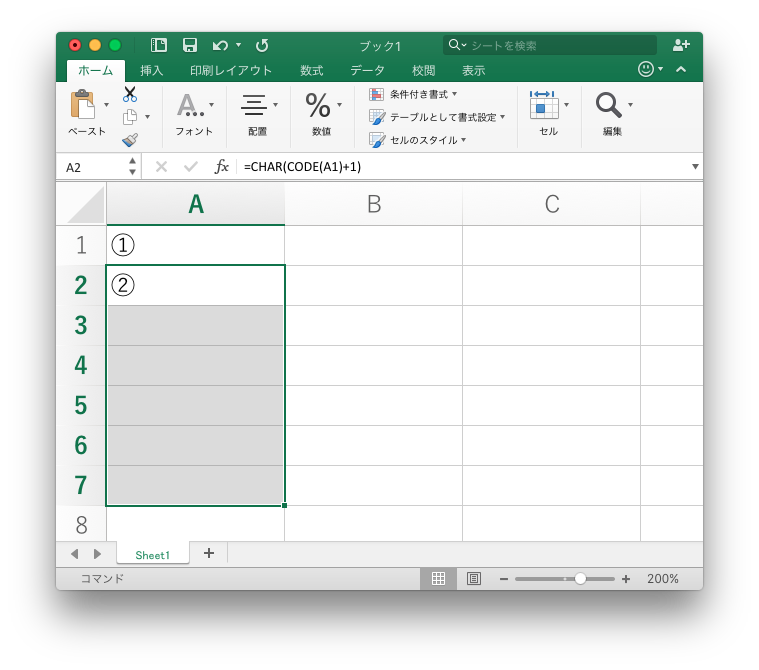Cut selection with scissors icon
The image size is (759, 670).
coord(130,94)
